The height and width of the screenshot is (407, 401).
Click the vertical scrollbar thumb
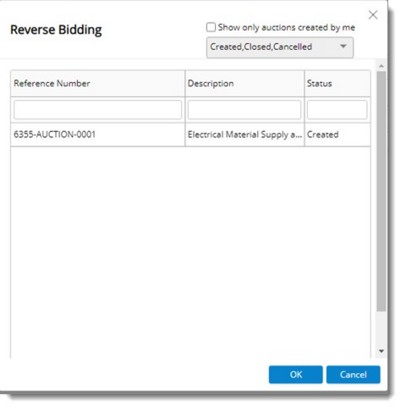[381, 191]
